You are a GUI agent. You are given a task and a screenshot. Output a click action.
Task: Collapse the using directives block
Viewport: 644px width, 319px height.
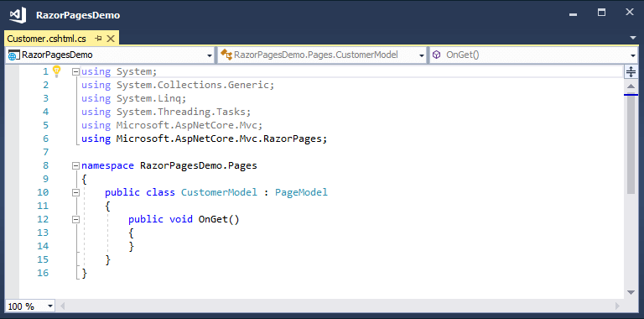tap(75, 72)
